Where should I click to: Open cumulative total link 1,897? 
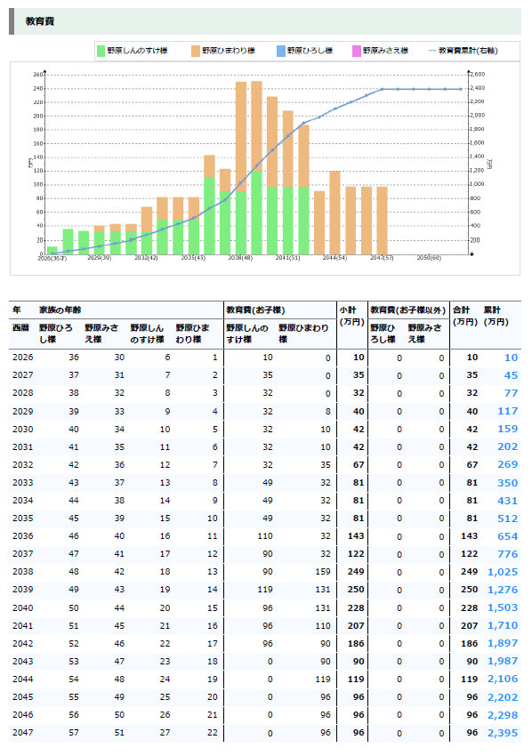[x=503, y=644]
